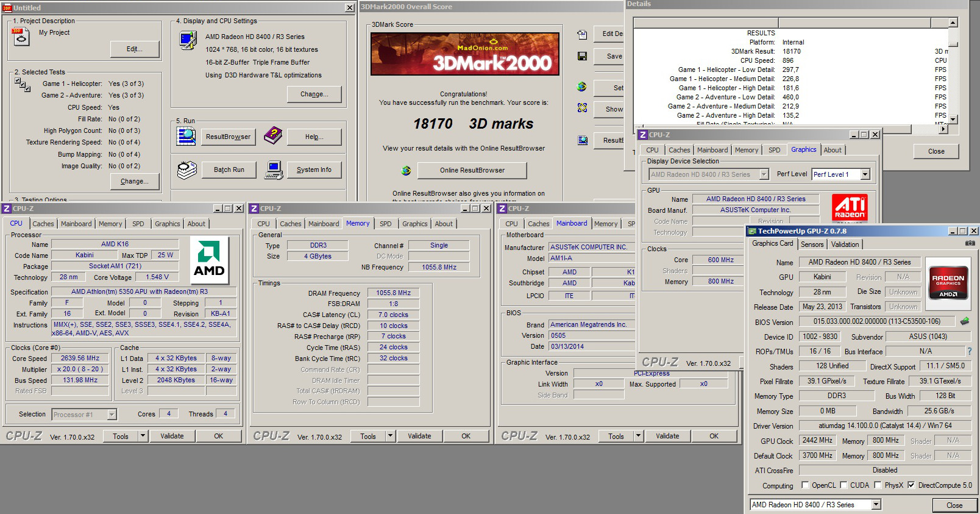Screen dimensions: 980x514
Task: Expand Tools dropdown arrow in CPU-Z Memory window
Action: tap(390, 436)
